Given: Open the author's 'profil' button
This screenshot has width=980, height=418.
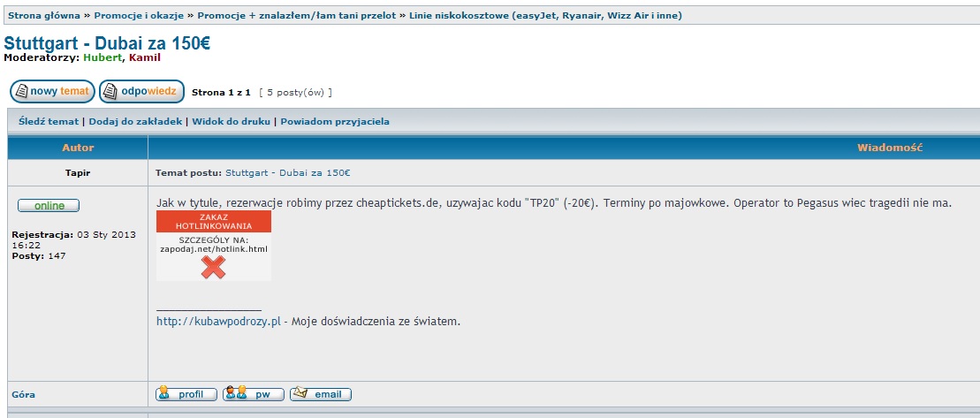Looking at the screenshot, I should (186, 394).
